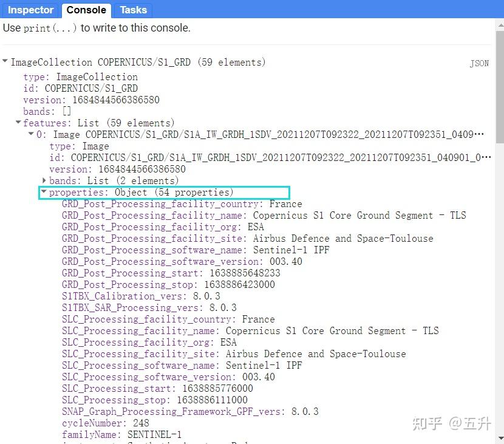Click SLC_Processing_facility_country: France
Viewport: 504px width, 444px height.
(168, 319)
